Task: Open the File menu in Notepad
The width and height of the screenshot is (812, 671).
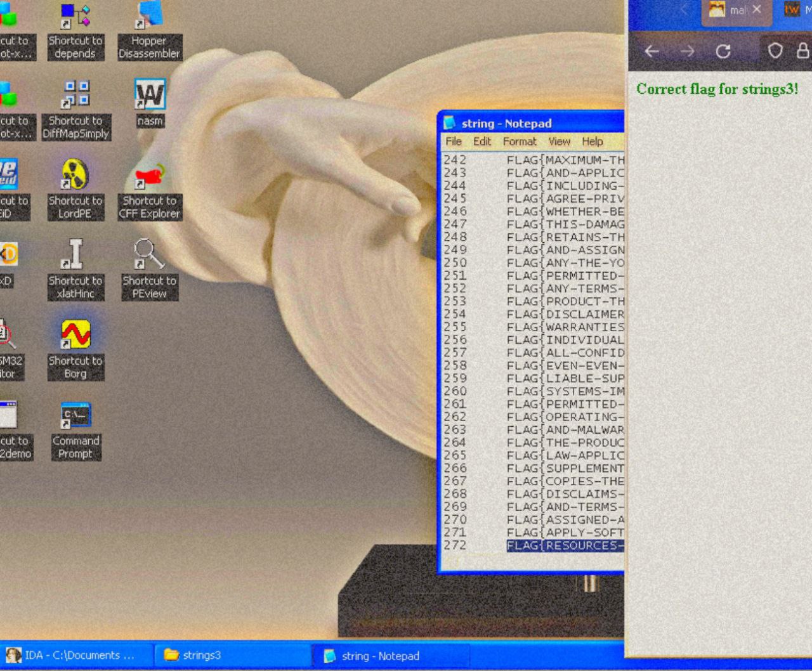Action: pyautogui.click(x=454, y=141)
